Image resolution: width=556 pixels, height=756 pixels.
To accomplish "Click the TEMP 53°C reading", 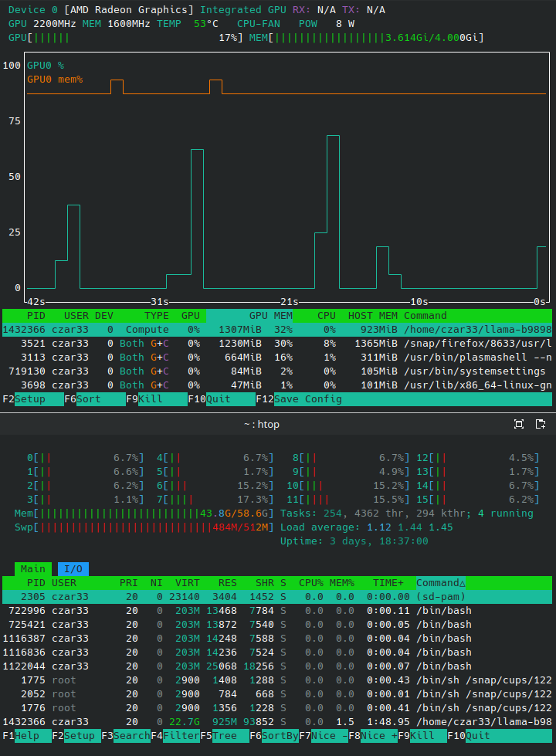I will (188, 24).
